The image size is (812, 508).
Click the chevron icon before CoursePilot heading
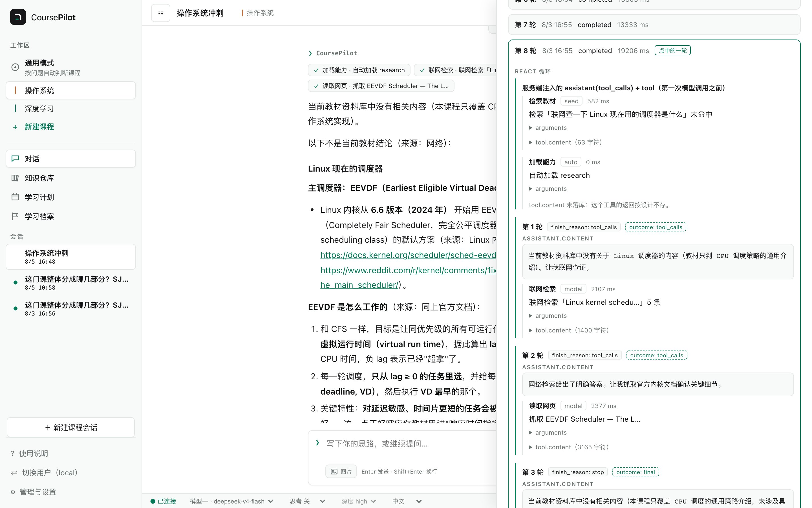(x=310, y=53)
